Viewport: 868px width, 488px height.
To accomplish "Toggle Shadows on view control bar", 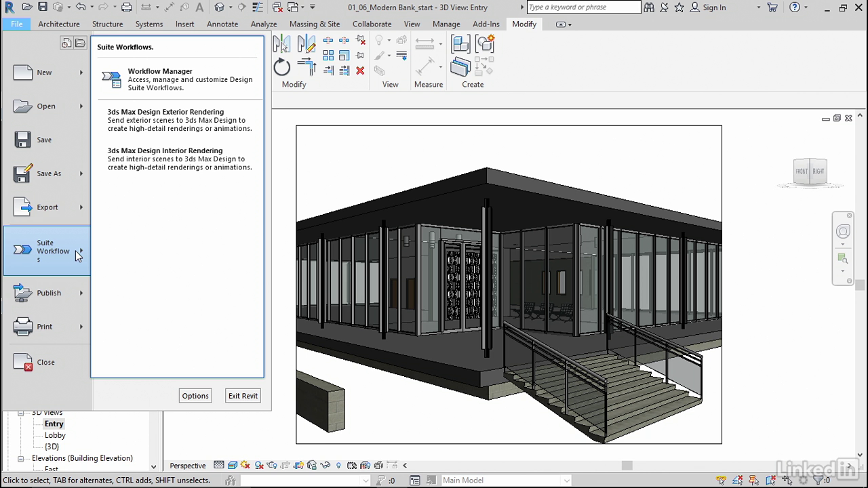I will [x=259, y=465].
